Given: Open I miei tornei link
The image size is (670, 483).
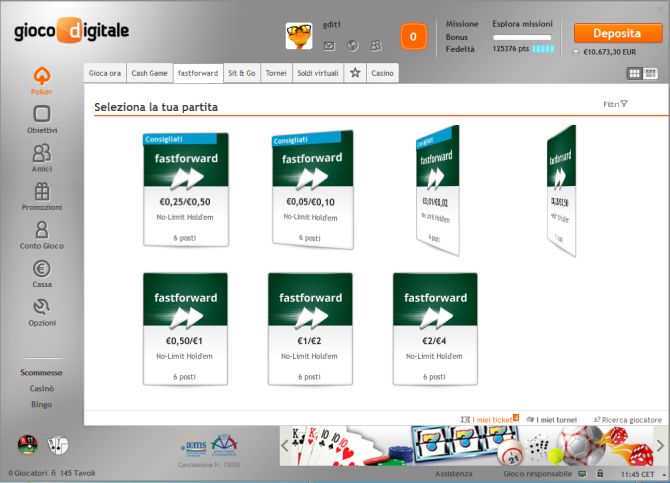Looking at the screenshot, I should pyautogui.click(x=552, y=420).
